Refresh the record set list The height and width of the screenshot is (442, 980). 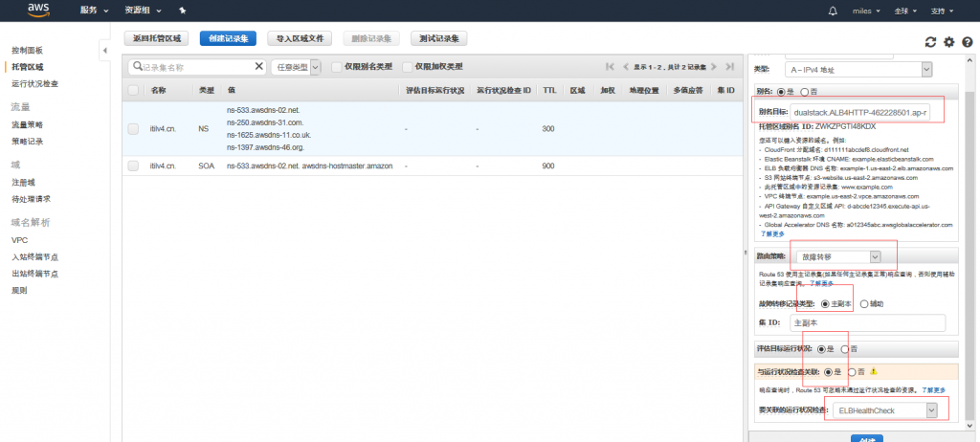[x=930, y=42]
